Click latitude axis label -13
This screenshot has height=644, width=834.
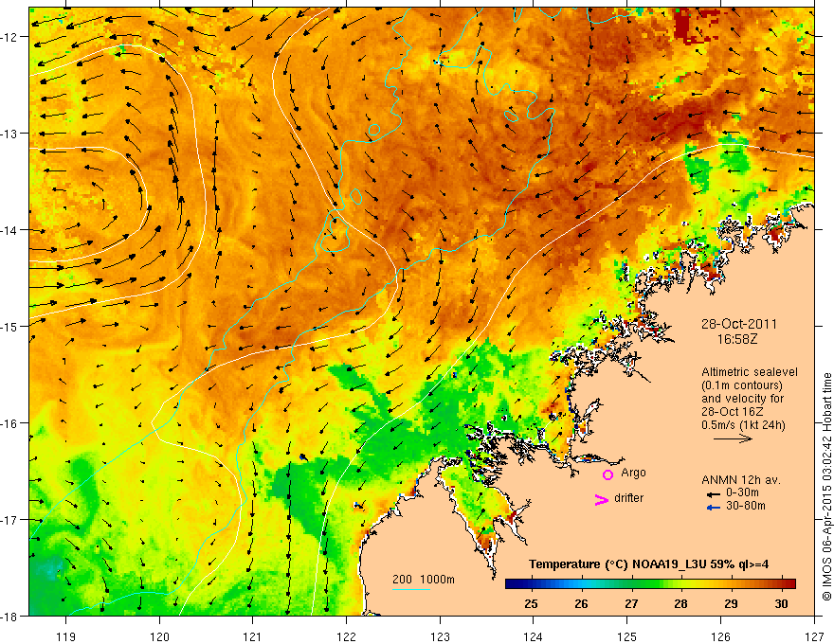click(9, 134)
